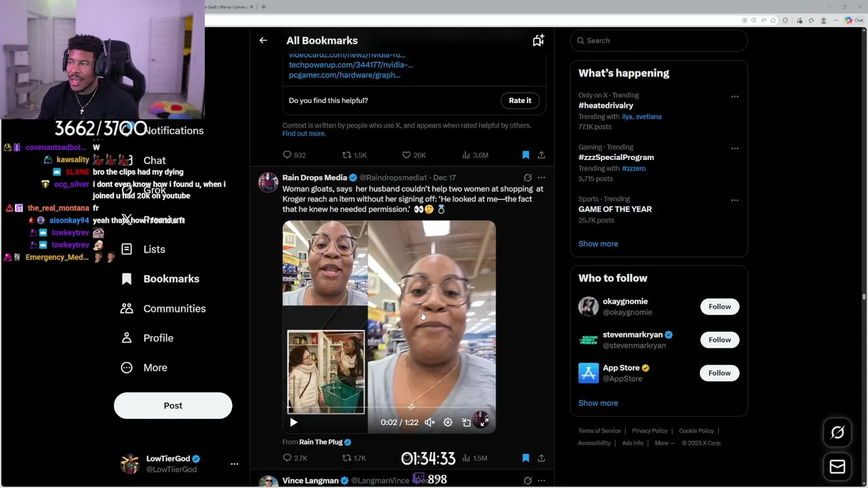Open Rain Drops Media profile avatar
868x488 pixels.
(x=269, y=182)
